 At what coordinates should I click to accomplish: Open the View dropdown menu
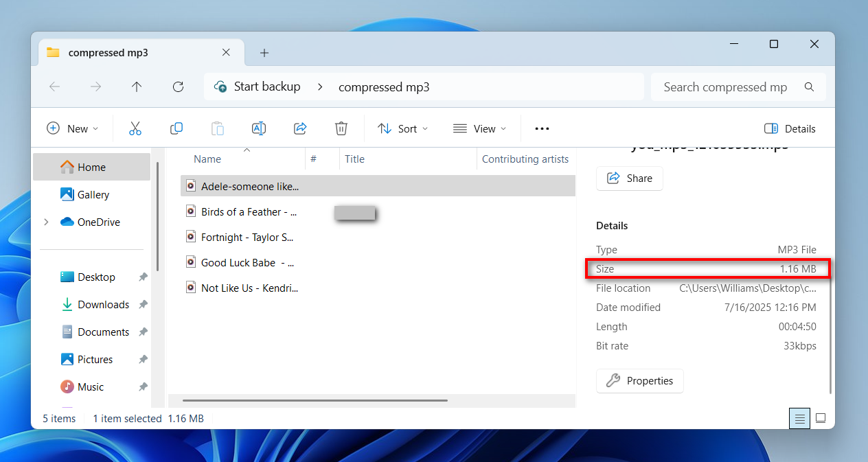[x=479, y=128]
